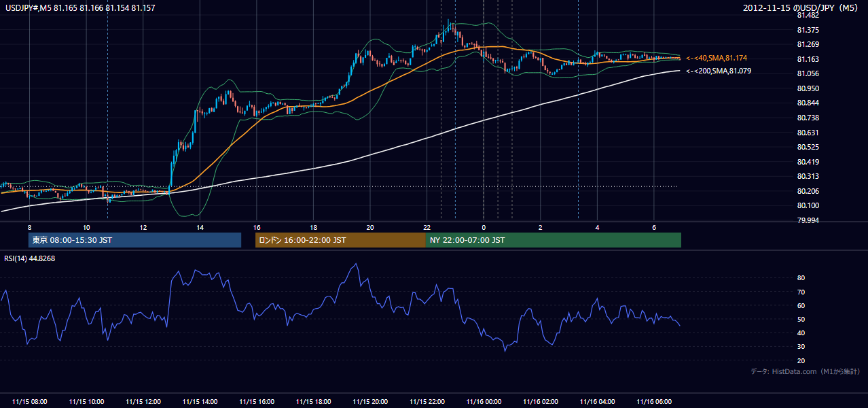Click the 80.419 price axis label
The image size is (868, 408).
[x=808, y=162]
